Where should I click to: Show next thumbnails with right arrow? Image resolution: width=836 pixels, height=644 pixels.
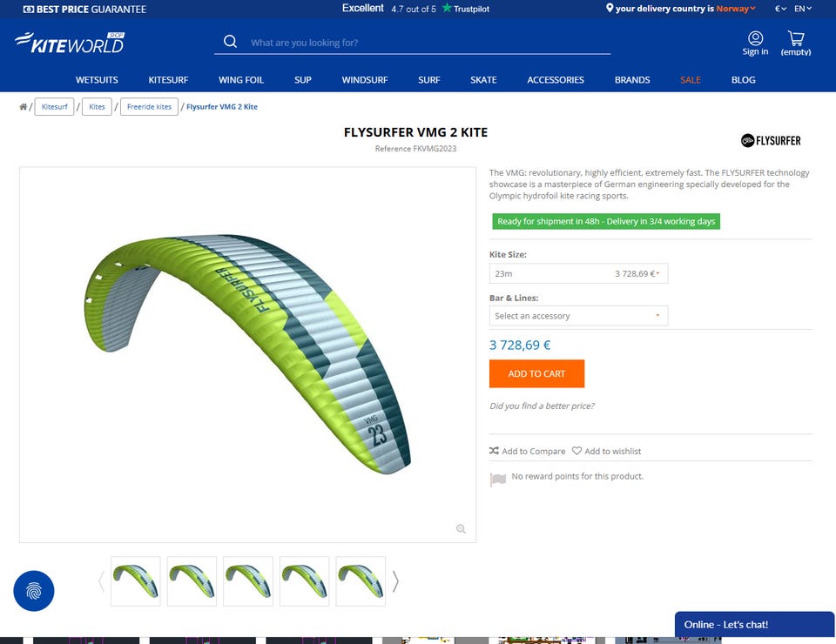(x=395, y=581)
